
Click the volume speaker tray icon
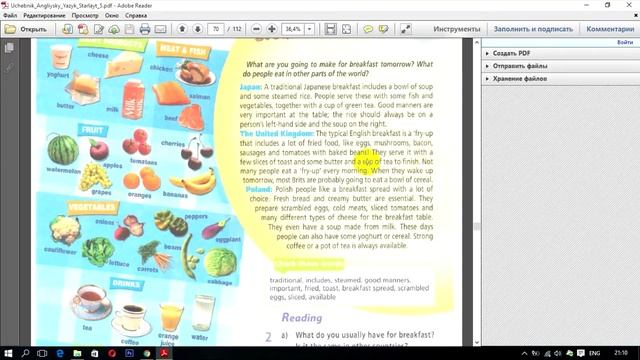click(558, 353)
